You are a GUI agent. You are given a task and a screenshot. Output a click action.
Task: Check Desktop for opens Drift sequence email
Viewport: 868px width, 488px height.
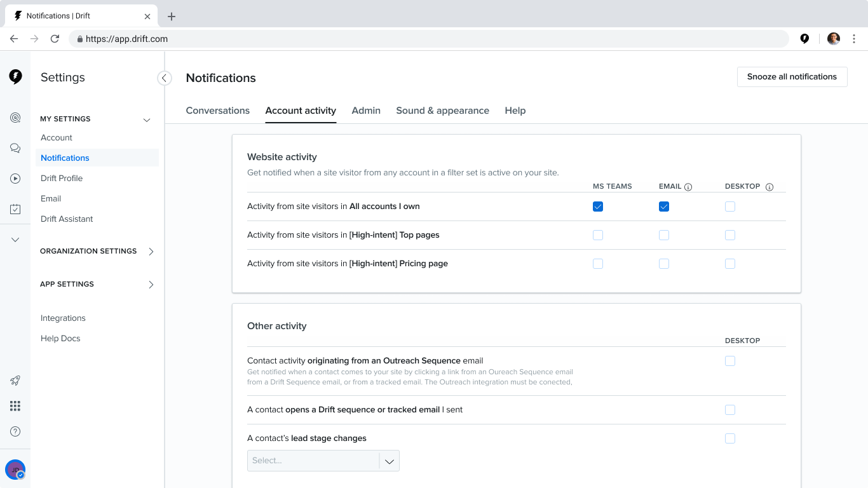pyautogui.click(x=730, y=410)
